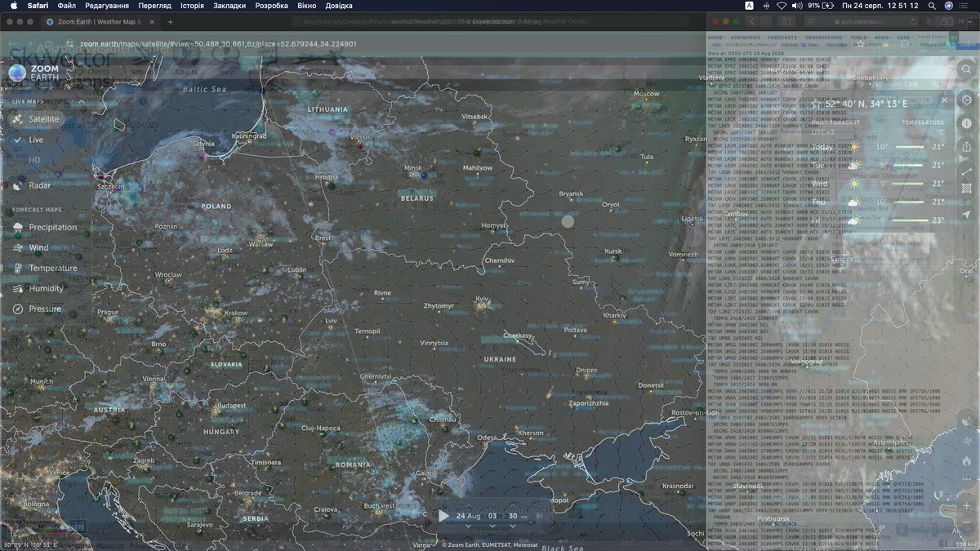Click the Bucharest city label on map
Image resolution: width=980 pixels, height=551 pixels.
[x=380, y=506]
